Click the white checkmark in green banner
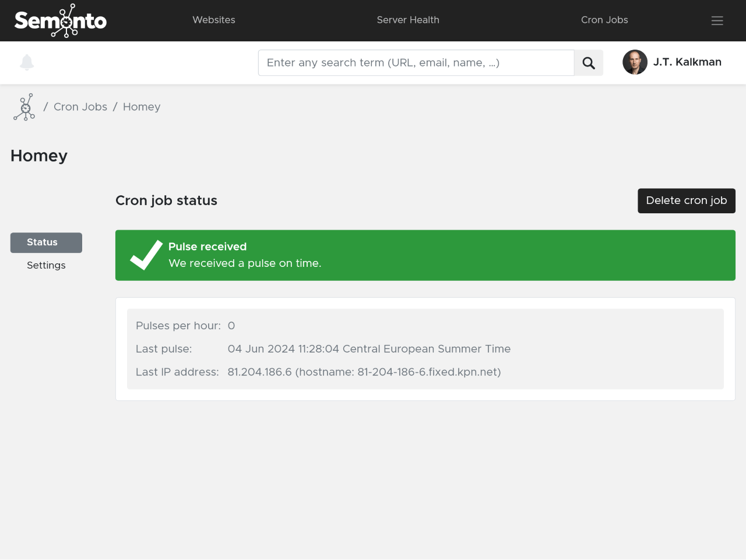Viewport: 746px width, 560px height. click(x=146, y=255)
